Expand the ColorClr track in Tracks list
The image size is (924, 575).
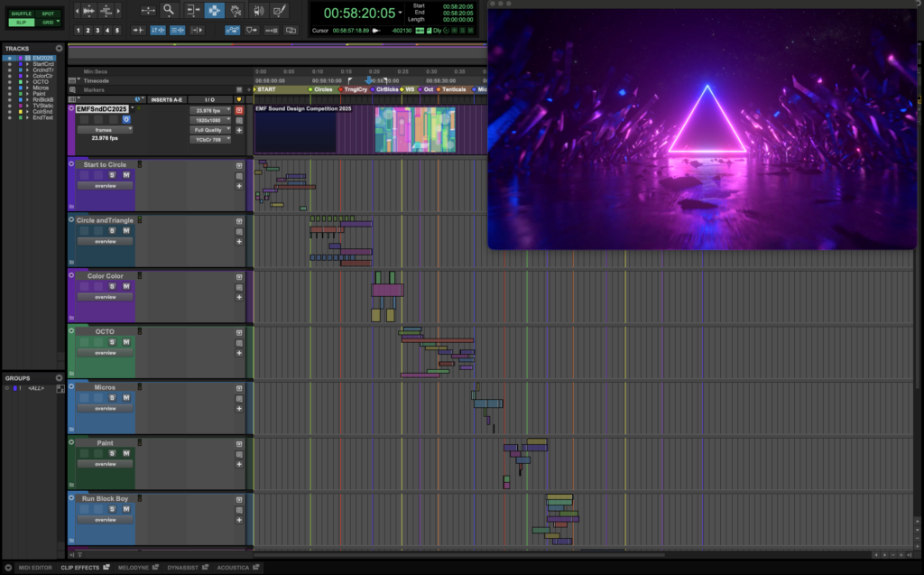coord(26,76)
